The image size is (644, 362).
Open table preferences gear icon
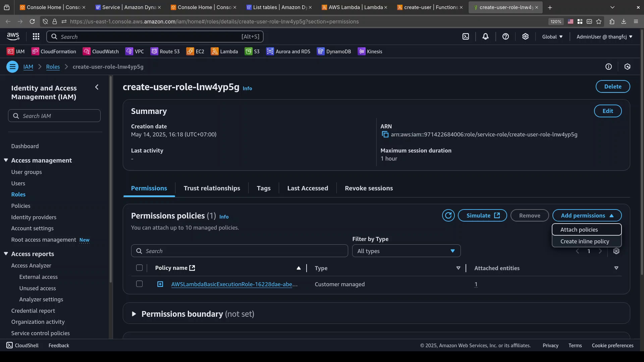coord(616,251)
